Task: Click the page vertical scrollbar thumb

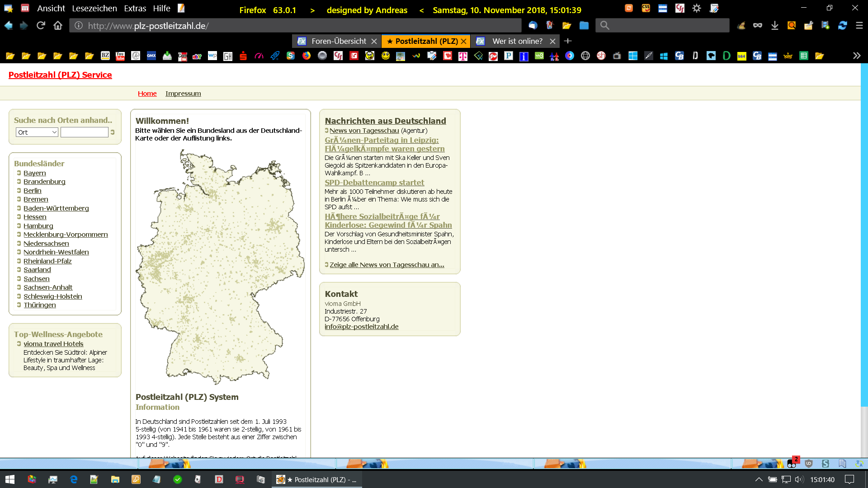Action: (864, 235)
